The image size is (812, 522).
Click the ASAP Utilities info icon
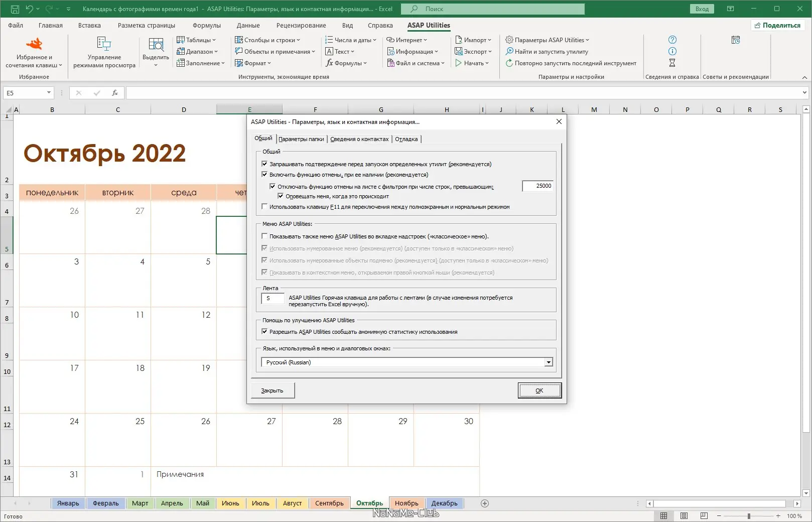tap(672, 51)
